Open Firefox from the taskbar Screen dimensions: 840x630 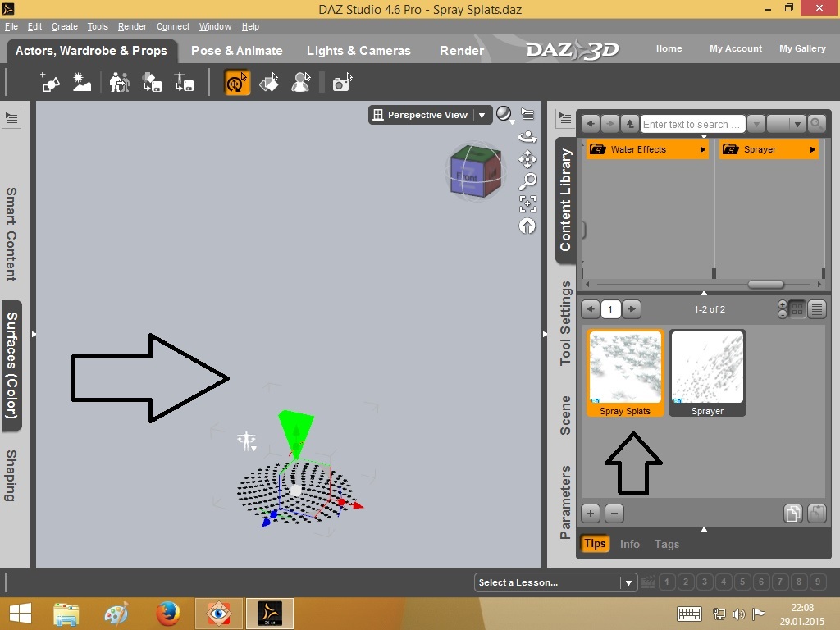click(x=167, y=614)
